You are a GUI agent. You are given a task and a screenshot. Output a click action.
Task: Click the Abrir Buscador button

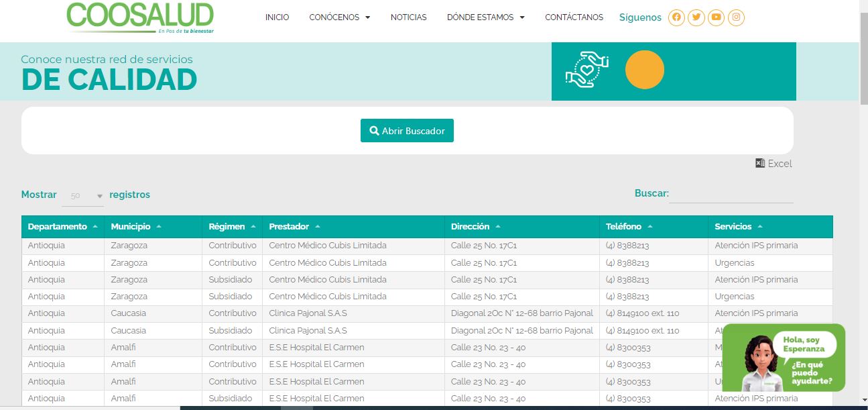coord(407,131)
